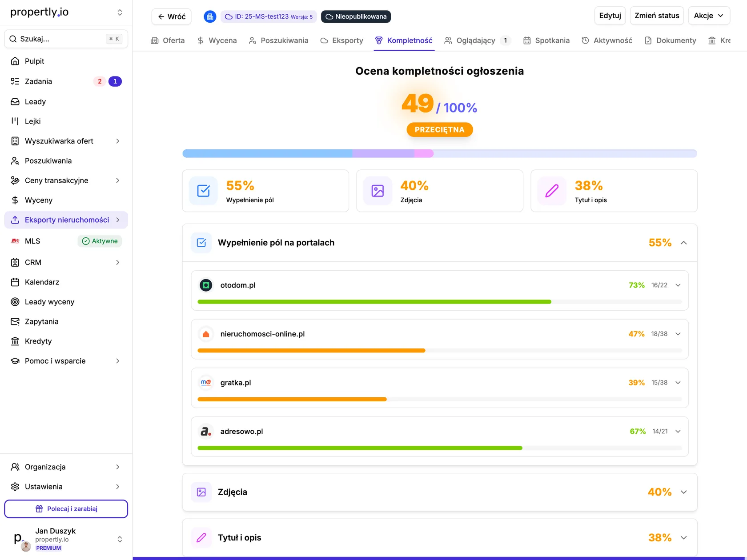Open organization switcher next to propertly.io

pos(120,12)
